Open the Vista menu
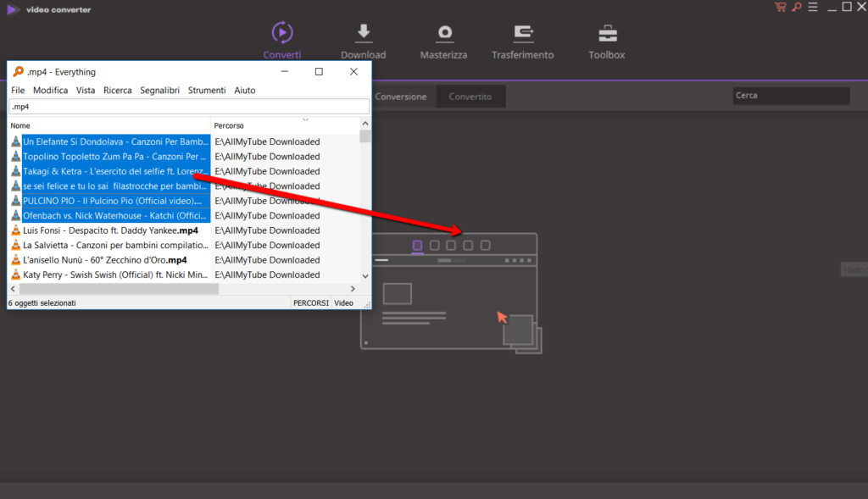 coord(86,90)
